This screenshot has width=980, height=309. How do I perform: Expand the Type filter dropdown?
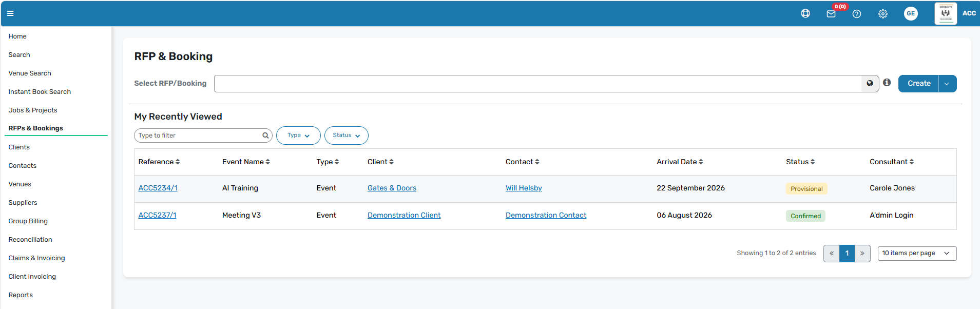[x=298, y=136]
